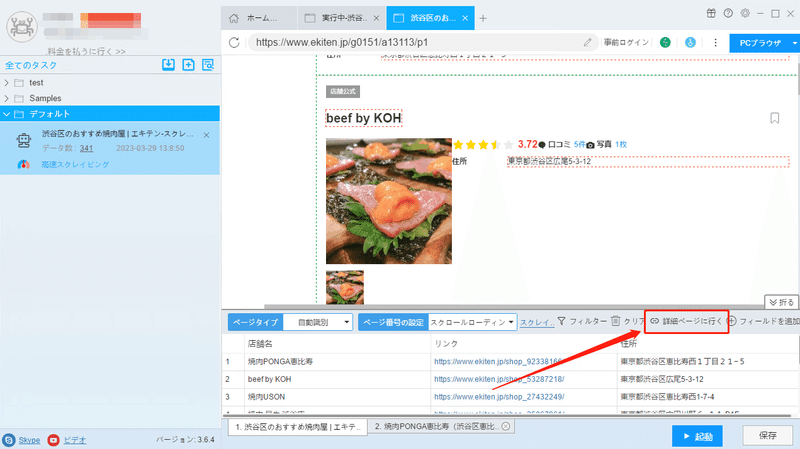Image resolution: width=800 pixels, height=449 pixels.
Task: Click the 料金を払うに行く link
Action: coord(86,52)
